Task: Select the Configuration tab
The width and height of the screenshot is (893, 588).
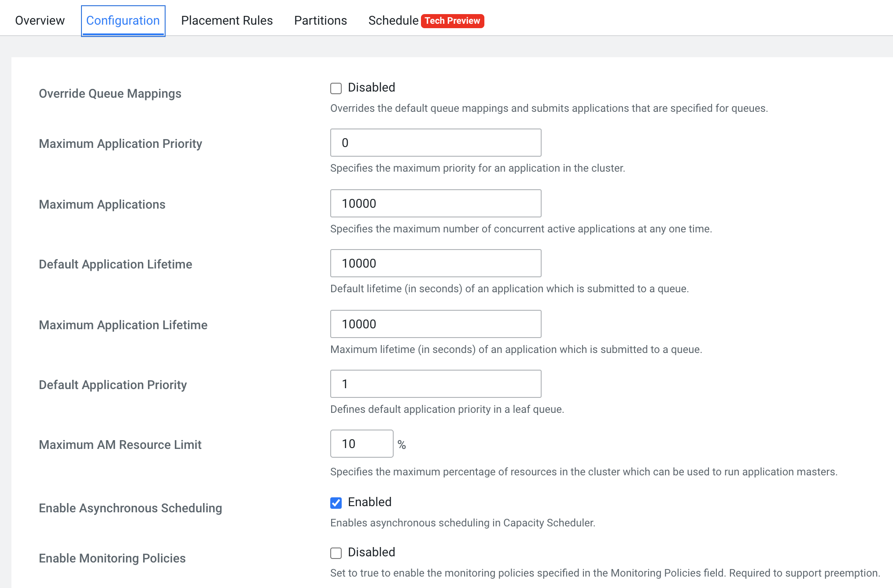Action: pyautogui.click(x=123, y=21)
